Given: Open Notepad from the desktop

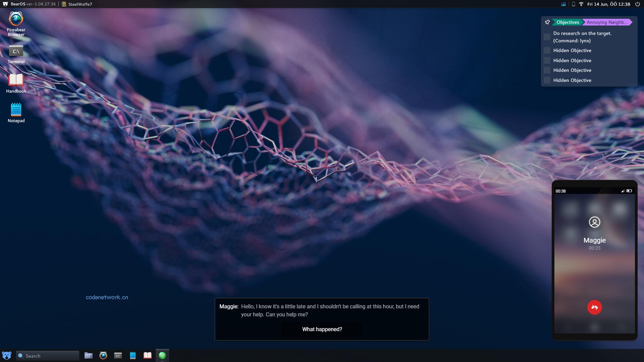Looking at the screenshot, I should (16, 109).
